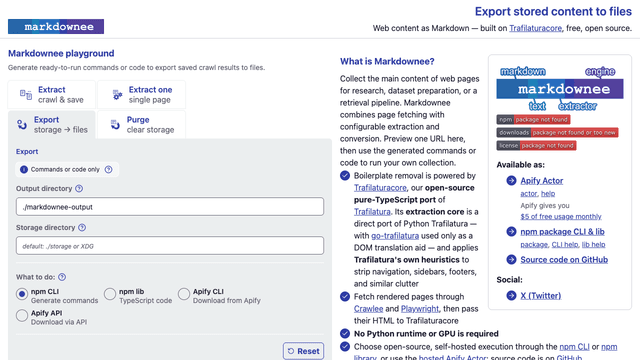Click the markdownee logo in header
The image size is (640, 360).
point(56,27)
